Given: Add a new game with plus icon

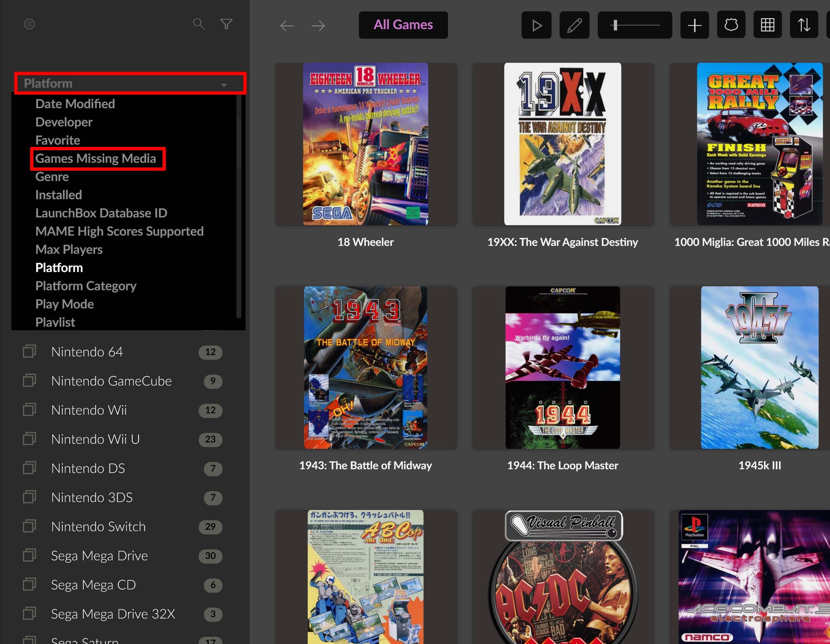Looking at the screenshot, I should click(694, 25).
